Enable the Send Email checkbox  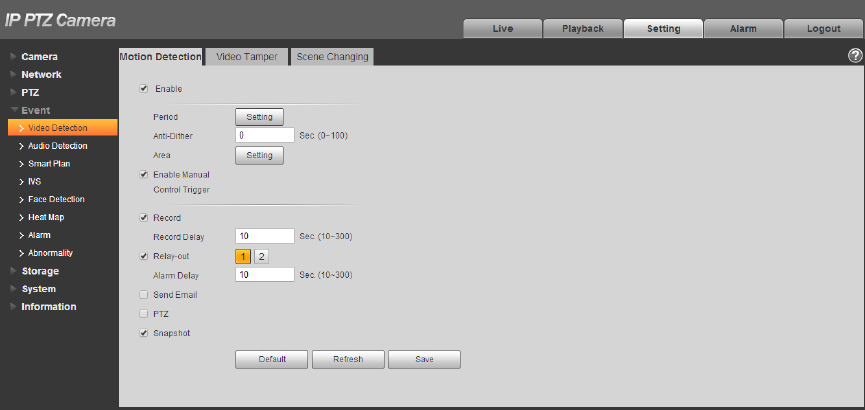[x=144, y=295]
